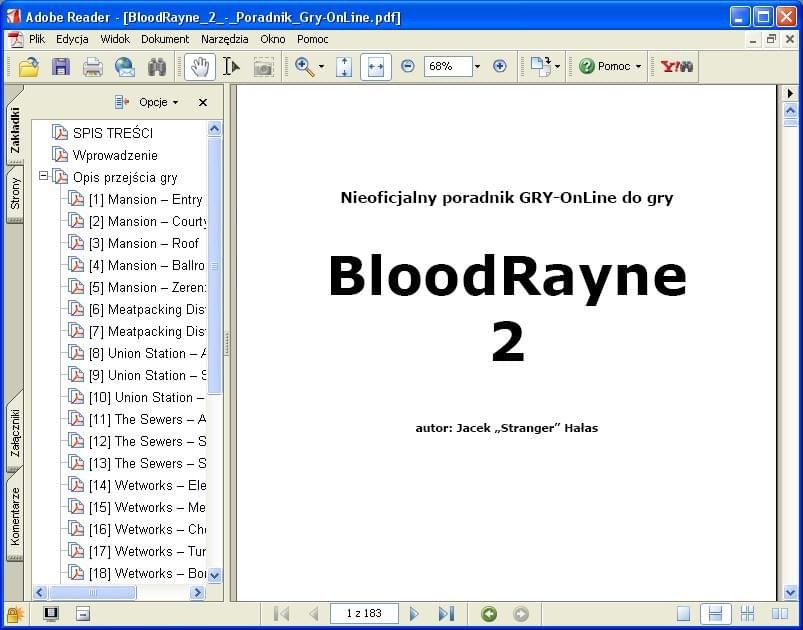Open the Narzędzia menu

tap(224, 39)
